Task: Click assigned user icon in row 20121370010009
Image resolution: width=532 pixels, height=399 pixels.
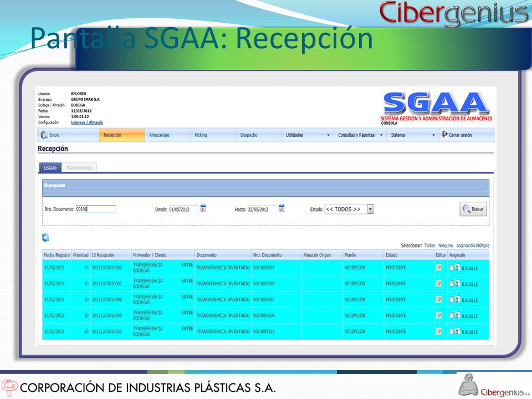Action: coord(457,315)
